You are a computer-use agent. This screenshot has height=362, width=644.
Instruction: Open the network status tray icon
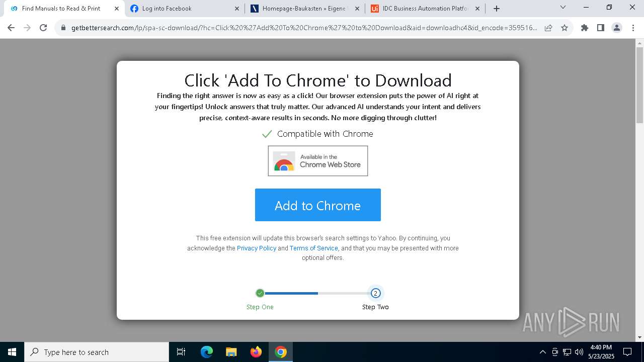click(567, 352)
